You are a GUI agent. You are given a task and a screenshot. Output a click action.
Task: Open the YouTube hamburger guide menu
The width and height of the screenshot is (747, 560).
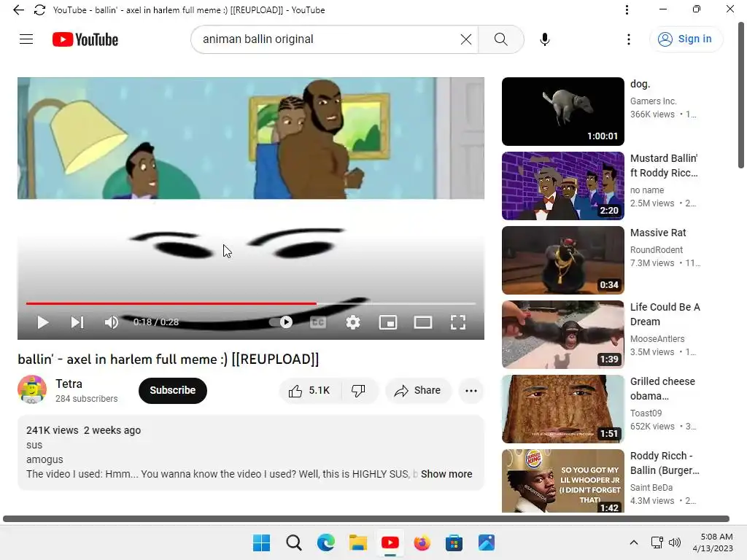point(26,39)
